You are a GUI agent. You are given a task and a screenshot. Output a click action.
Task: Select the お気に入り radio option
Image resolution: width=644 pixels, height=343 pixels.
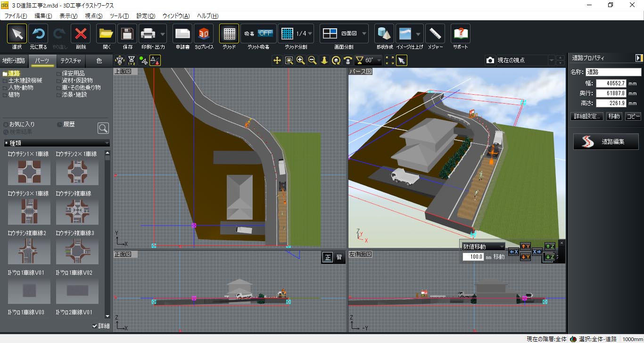(19, 124)
